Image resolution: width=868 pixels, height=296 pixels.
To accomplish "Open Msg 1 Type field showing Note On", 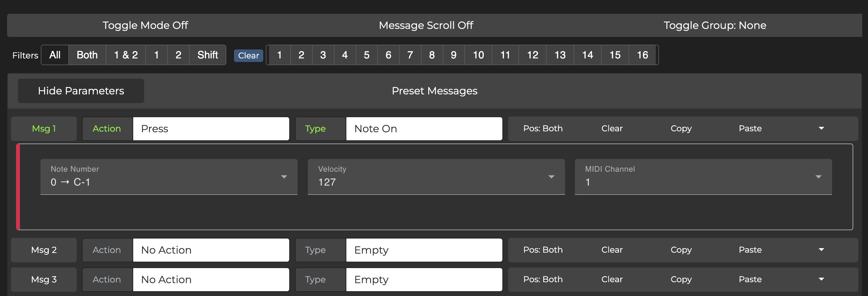I will coord(424,128).
